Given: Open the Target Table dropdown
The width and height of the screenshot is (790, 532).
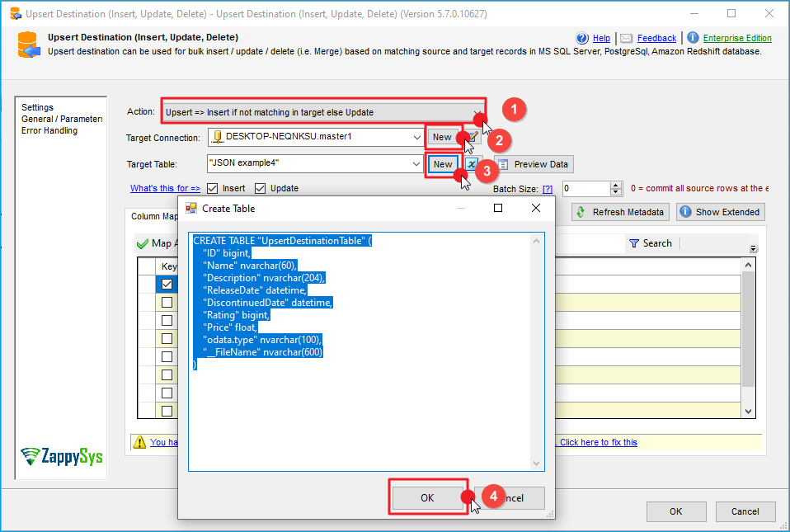Looking at the screenshot, I should coord(416,164).
